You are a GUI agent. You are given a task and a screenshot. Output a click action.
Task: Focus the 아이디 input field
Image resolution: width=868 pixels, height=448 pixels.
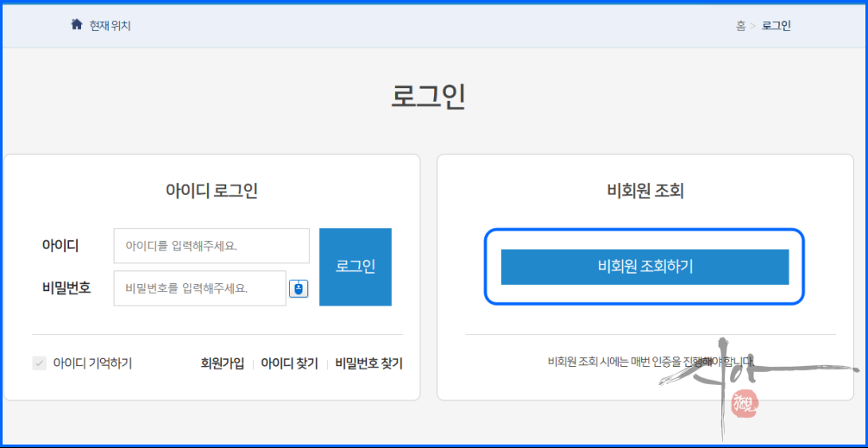[211, 246]
